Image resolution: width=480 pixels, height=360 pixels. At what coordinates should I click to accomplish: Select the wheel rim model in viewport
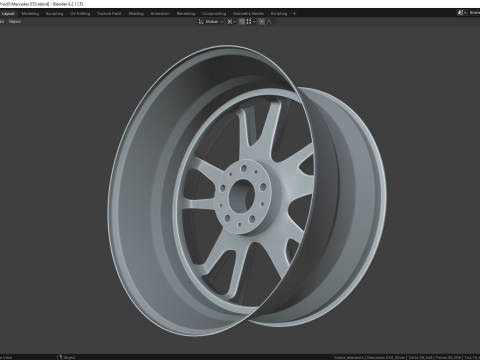pos(247,191)
